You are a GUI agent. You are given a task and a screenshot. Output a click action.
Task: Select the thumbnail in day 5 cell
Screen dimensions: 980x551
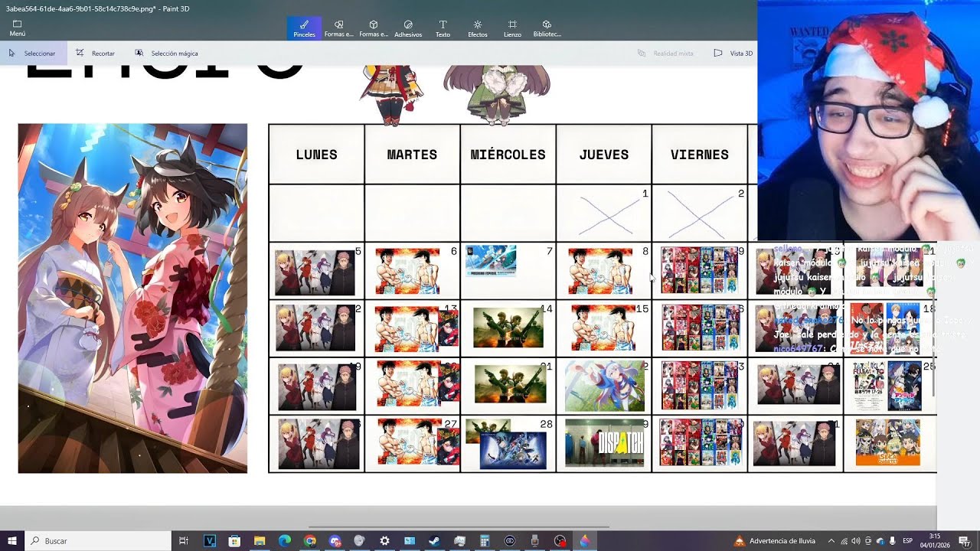tap(315, 272)
